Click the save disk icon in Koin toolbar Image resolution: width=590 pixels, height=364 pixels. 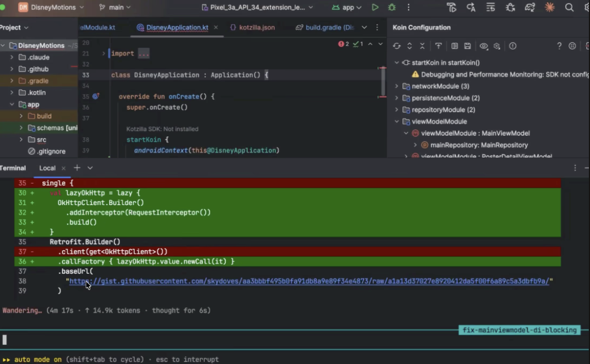coord(467,46)
